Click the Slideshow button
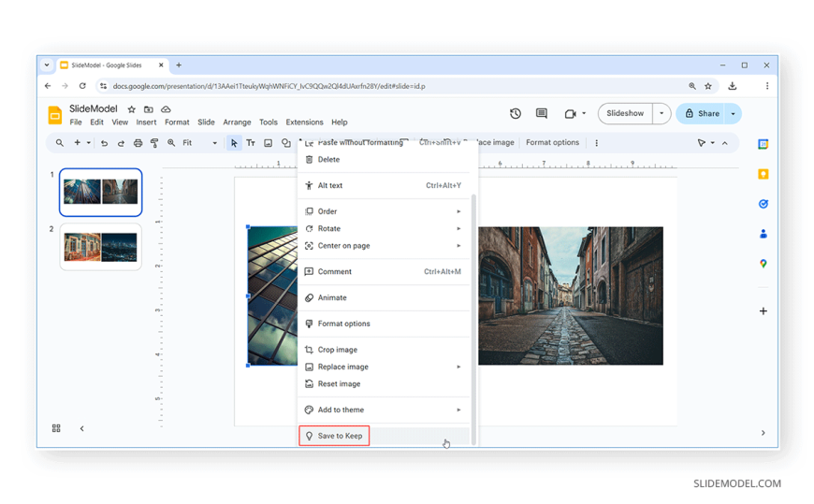This screenshot has width=814, height=504. [625, 113]
